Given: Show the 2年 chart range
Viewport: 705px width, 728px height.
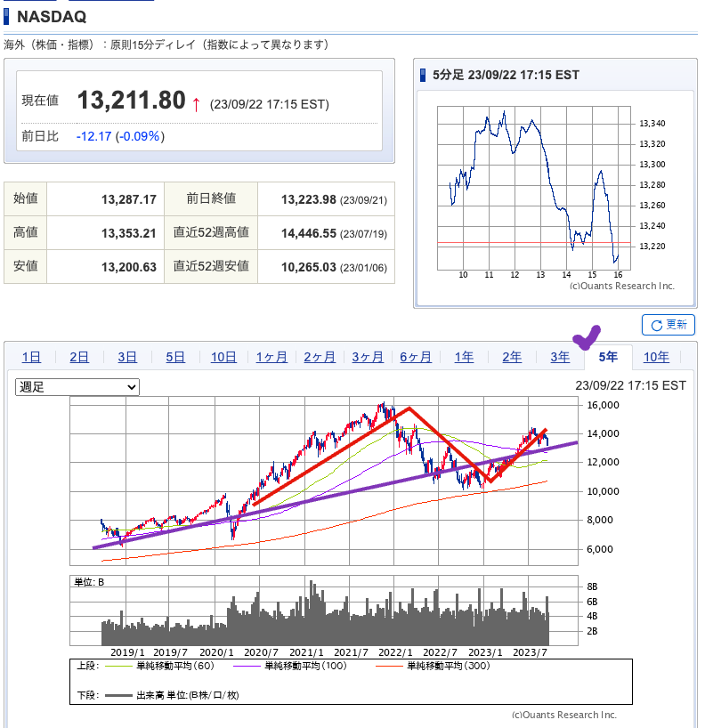Looking at the screenshot, I should point(512,357).
